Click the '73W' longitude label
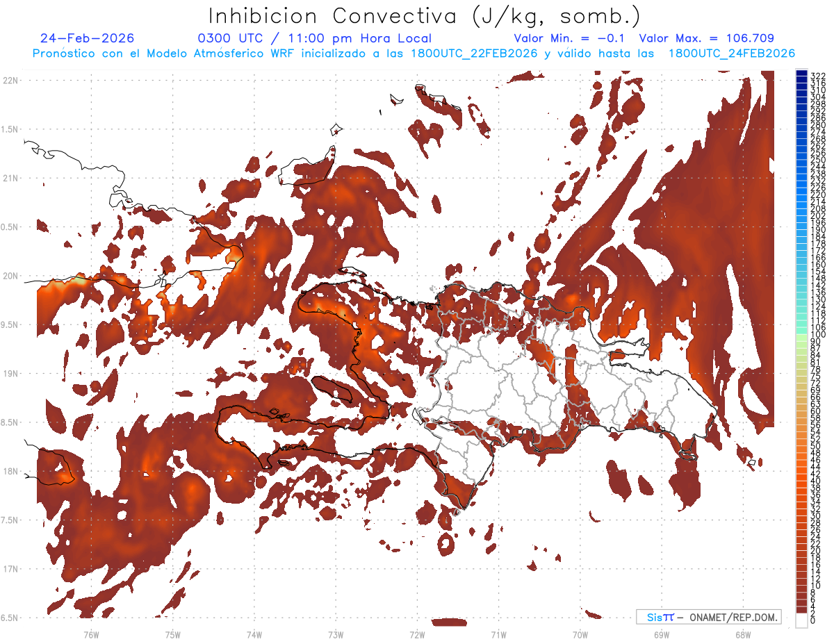This screenshot has width=834, height=644. pyautogui.click(x=336, y=634)
